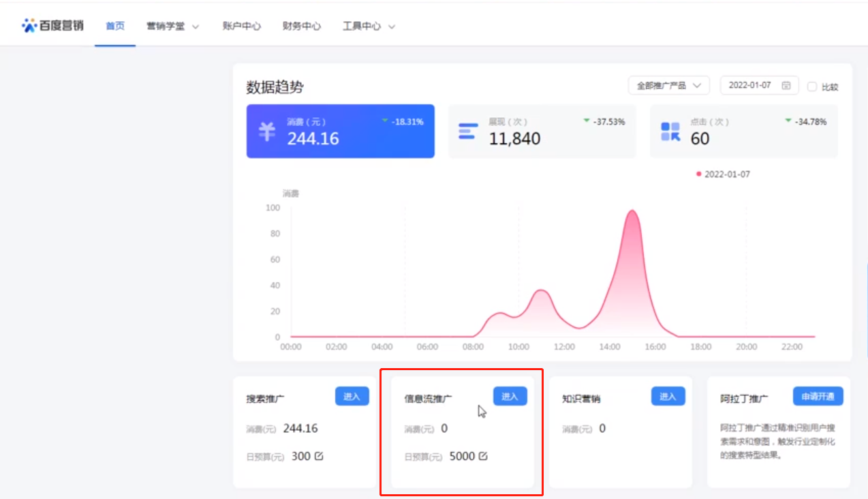Click the Baidu Marketing logo

coord(52,26)
